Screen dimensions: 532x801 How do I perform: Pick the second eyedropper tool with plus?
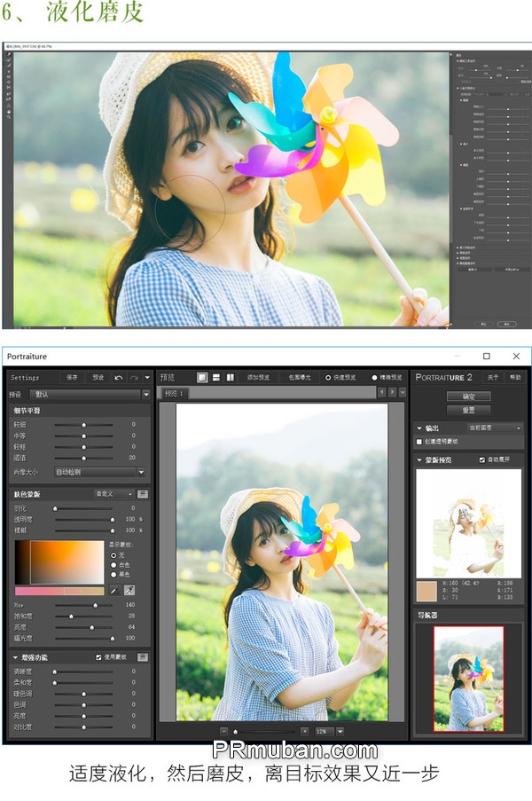(129, 590)
